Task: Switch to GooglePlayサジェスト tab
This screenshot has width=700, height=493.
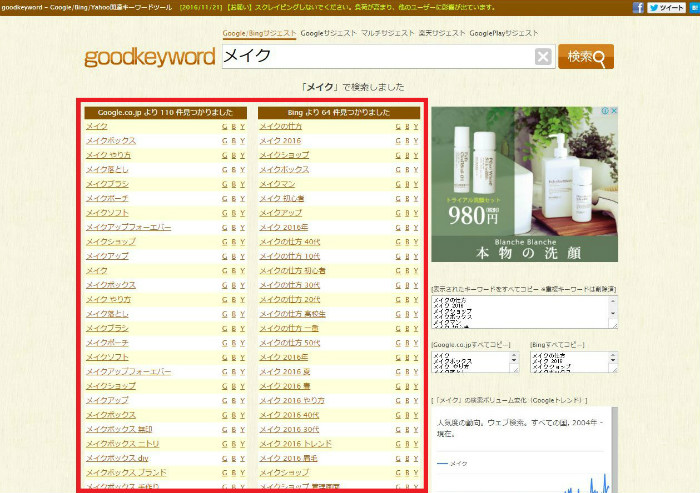Action: [x=504, y=33]
